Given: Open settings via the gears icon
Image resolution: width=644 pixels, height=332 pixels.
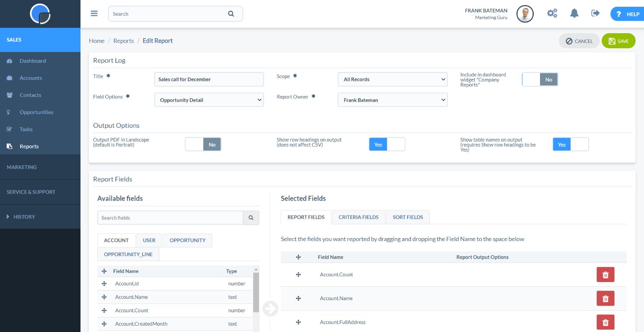Looking at the screenshot, I should pos(552,13).
